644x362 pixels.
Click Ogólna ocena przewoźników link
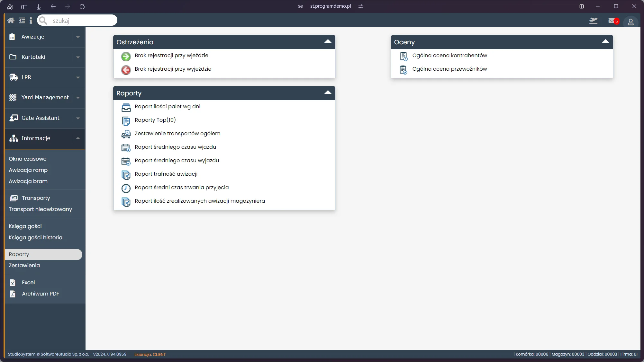[x=450, y=68]
